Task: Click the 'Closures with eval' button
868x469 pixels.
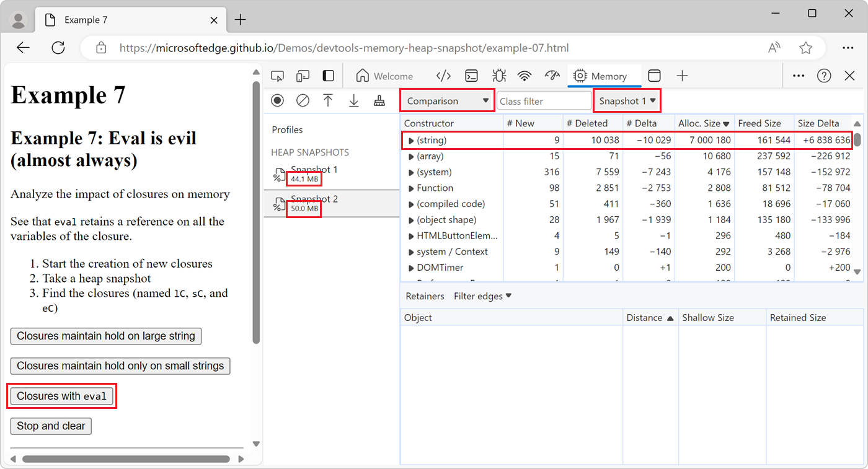Action: pos(61,396)
